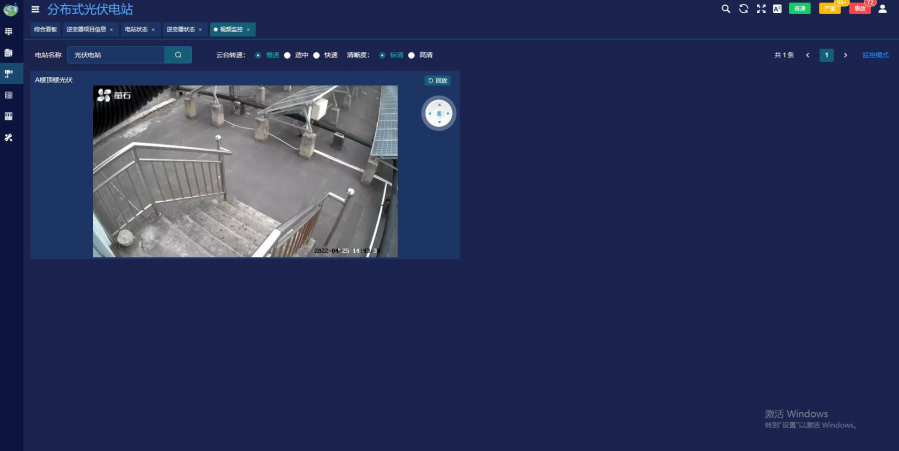Screen dimensions: 899x451
Task: Click the 分布式光伏电站 title
Action: click(90, 9)
